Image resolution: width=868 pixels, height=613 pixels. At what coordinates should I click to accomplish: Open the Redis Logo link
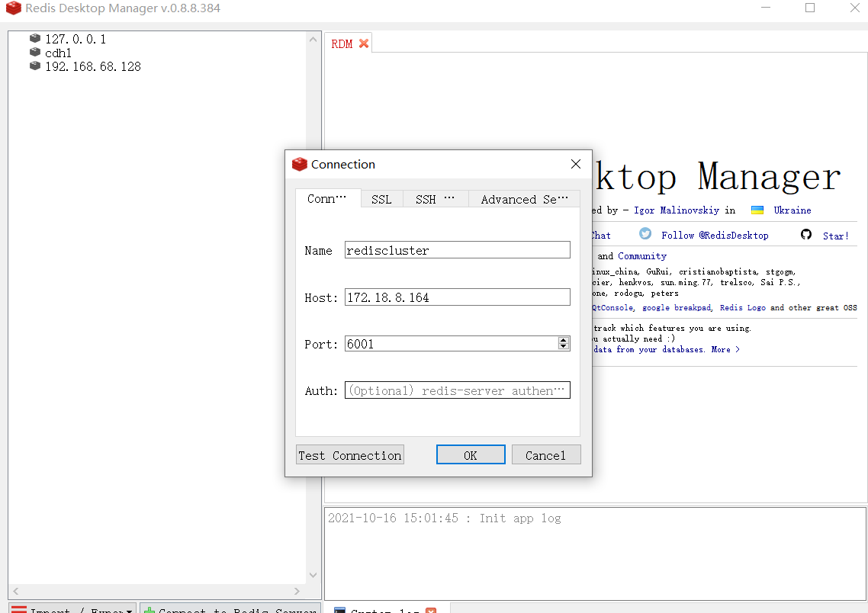click(743, 307)
